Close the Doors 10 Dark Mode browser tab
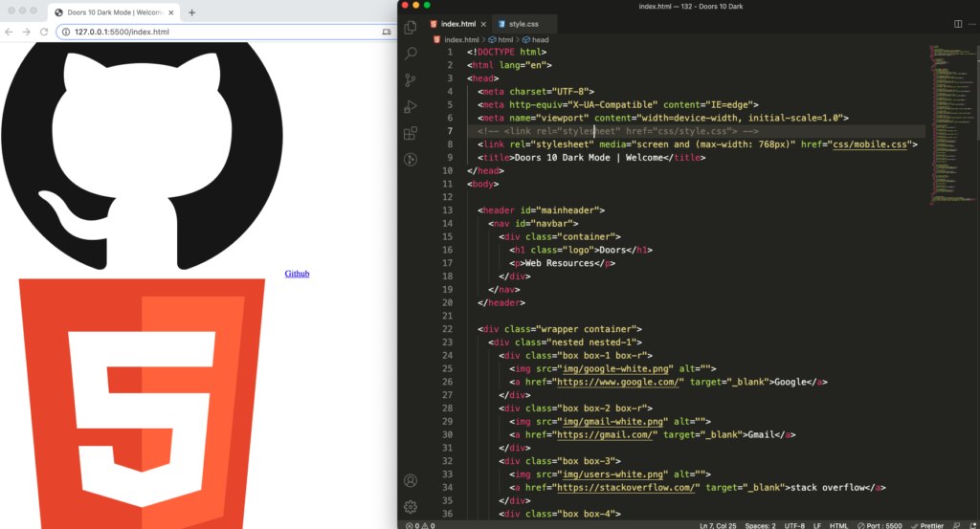This screenshot has height=529, width=980. (171, 12)
